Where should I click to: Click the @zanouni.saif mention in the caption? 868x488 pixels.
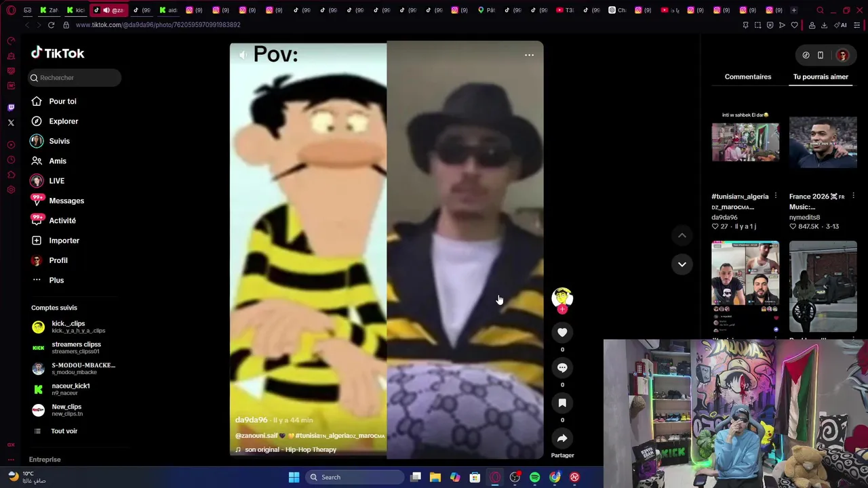click(256, 435)
